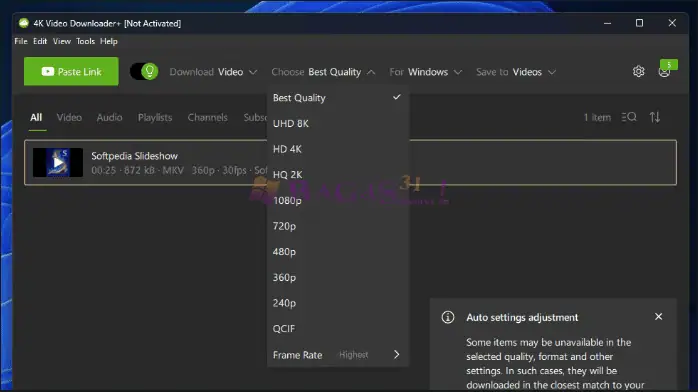The image size is (698, 392).
Task: Choose HQ 2K quality
Action: (337, 174)
